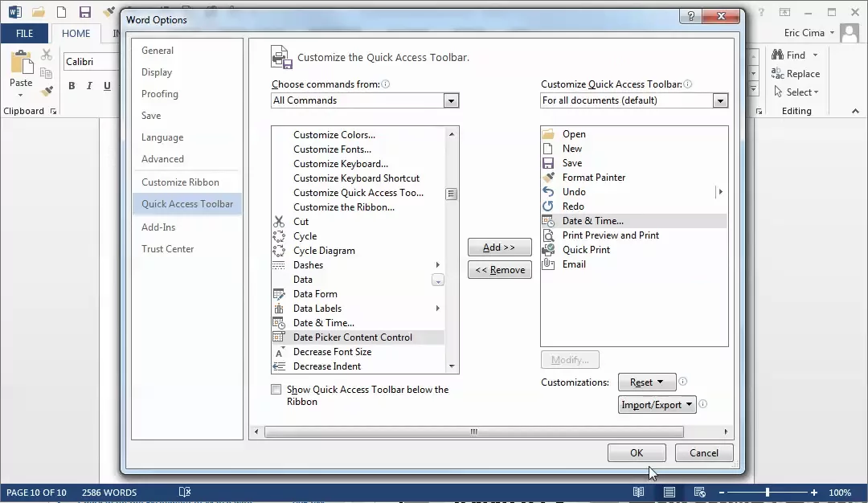868x503 pixels.
Task: Toggle Italic in Word ribbon
Action: click(x=89, y=86)
